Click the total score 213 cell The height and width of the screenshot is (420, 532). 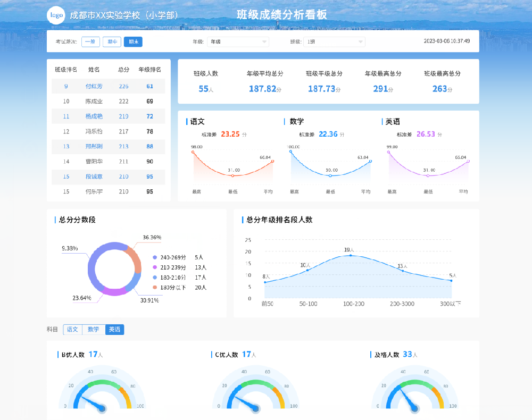pyautogui.click(x=123, y=146)
